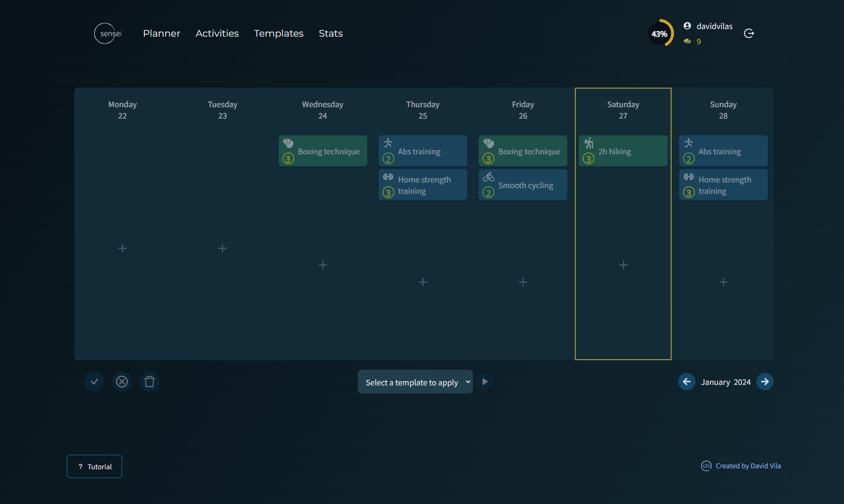Image resolution: width=844 pixels, height=504 pixels.
Task: Go to next week with right arrow
Action: pyautogui.click(x=764, y=382)
